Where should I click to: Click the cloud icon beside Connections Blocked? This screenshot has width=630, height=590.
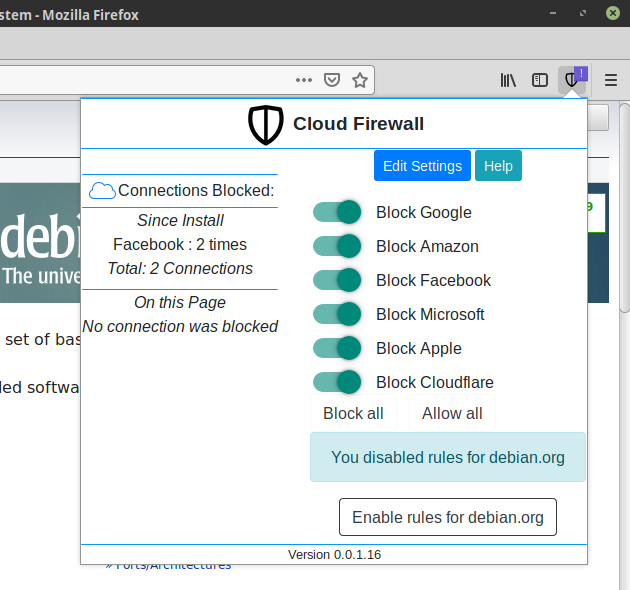(102, 191)
